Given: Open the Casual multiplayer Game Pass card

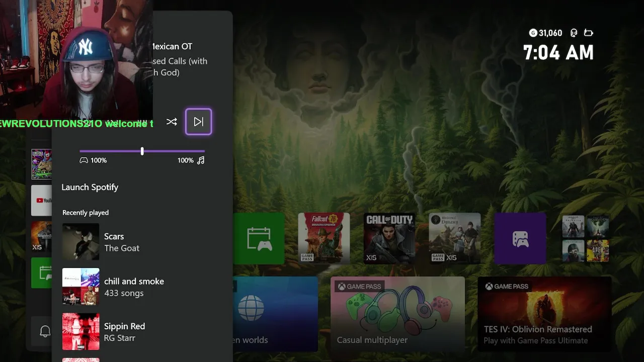Looking at the screenshot, I should pyautogui.click(x=397, y=314).
